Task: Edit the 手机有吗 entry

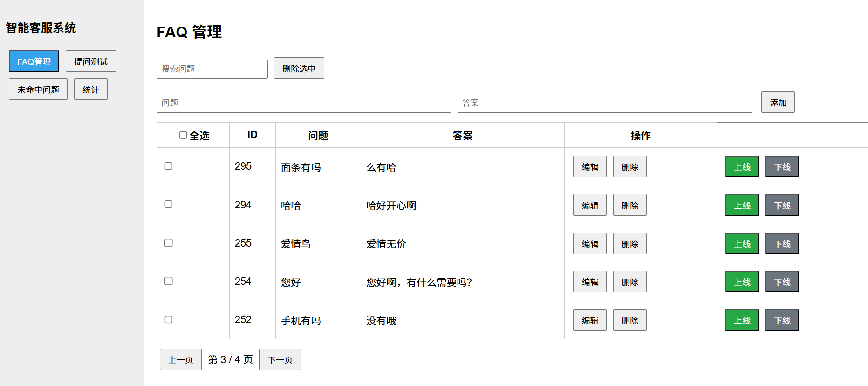Action: click(589, 320)
